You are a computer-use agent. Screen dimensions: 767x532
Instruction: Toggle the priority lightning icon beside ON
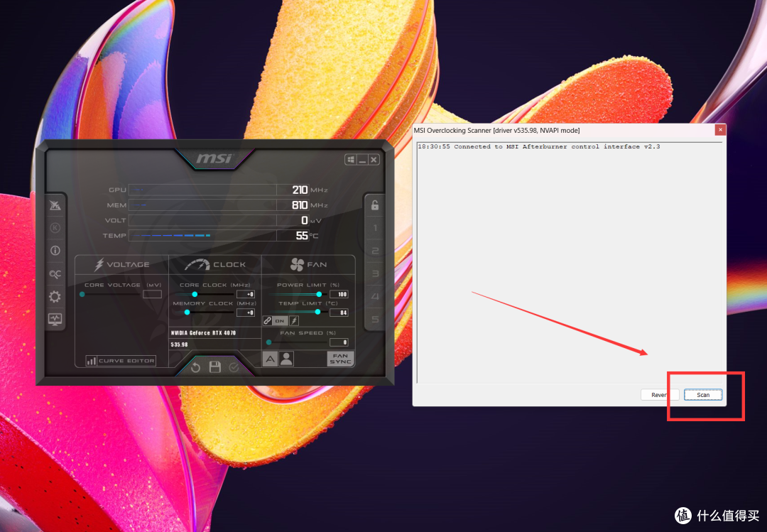(x=294, y=321)
